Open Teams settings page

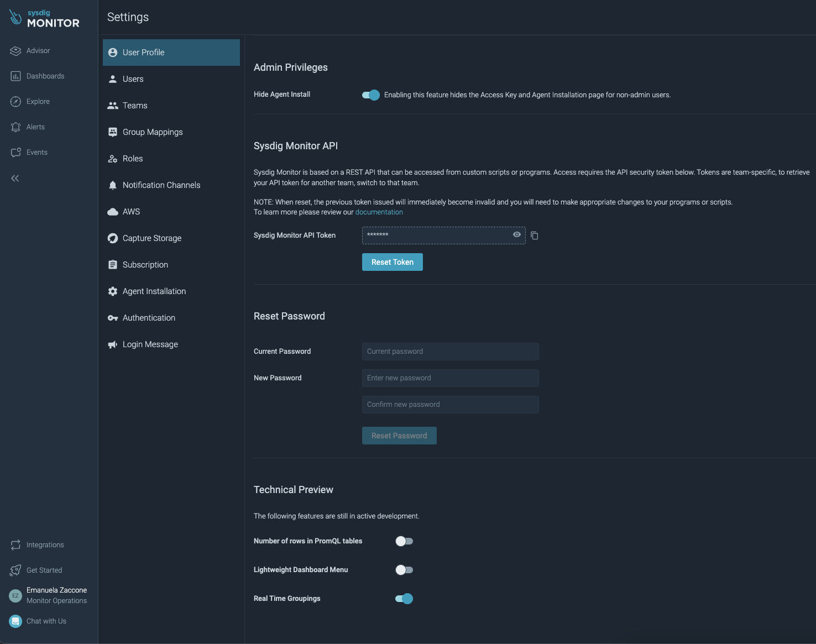point(171,106)
